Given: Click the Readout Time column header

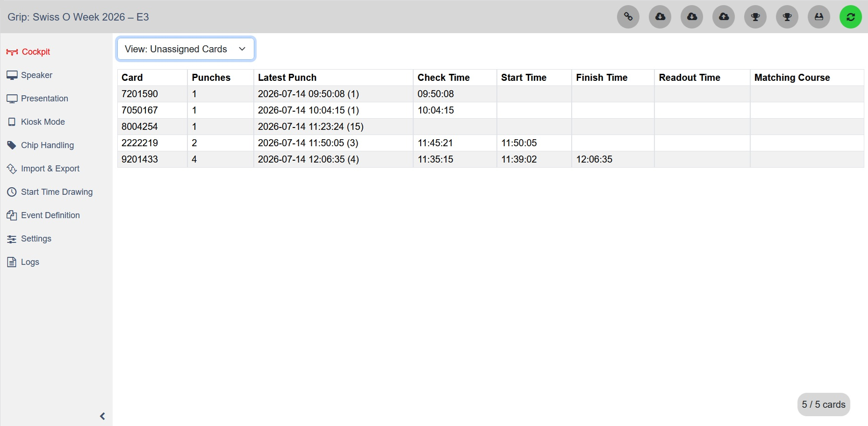Looking at the screenshot, I should click(x=703, y=78).
